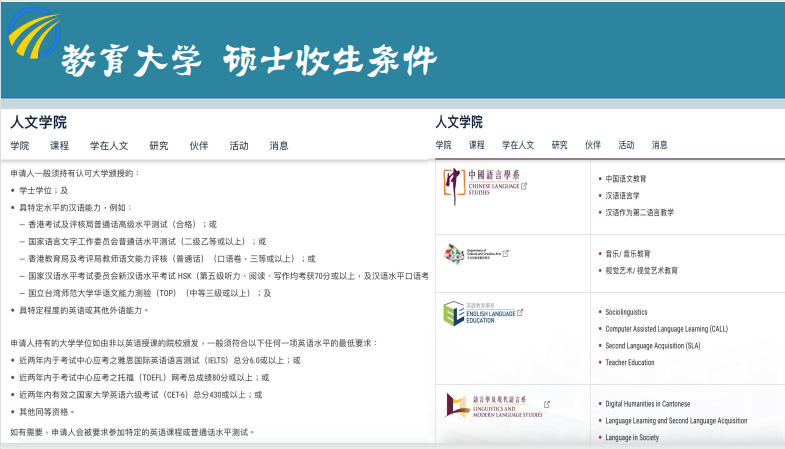Open 学在人文 in the left page navigation
Image resolution: width=785 pixels, height=449 pixels.
click(109, 146)
